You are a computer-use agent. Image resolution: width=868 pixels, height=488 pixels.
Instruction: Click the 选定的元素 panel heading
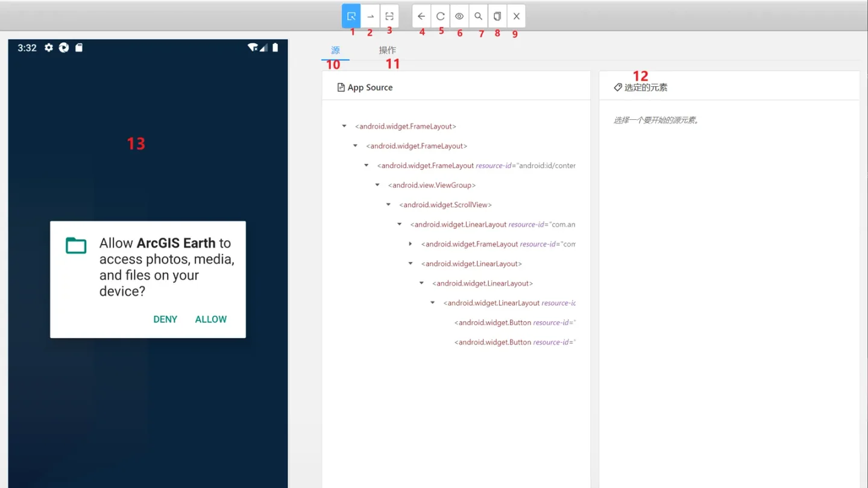pyautogui.click(x=641, y=87)
